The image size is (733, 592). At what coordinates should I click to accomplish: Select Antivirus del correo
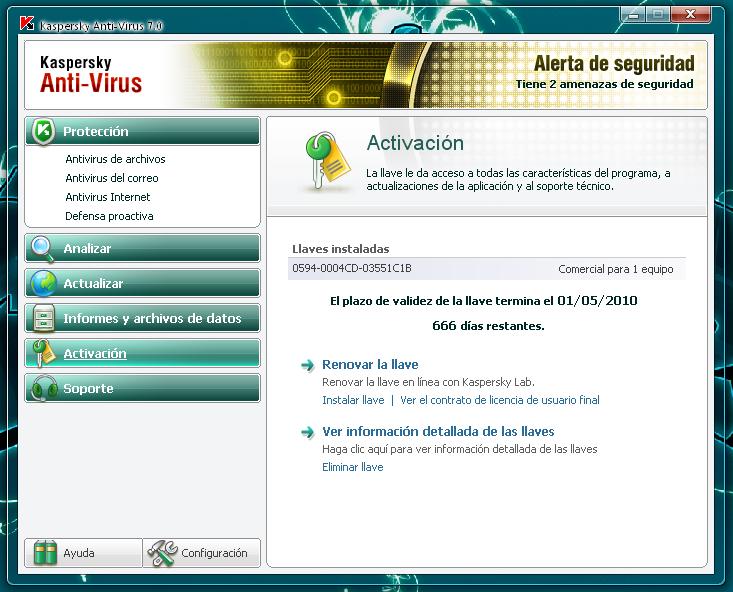tap(112, 178)
